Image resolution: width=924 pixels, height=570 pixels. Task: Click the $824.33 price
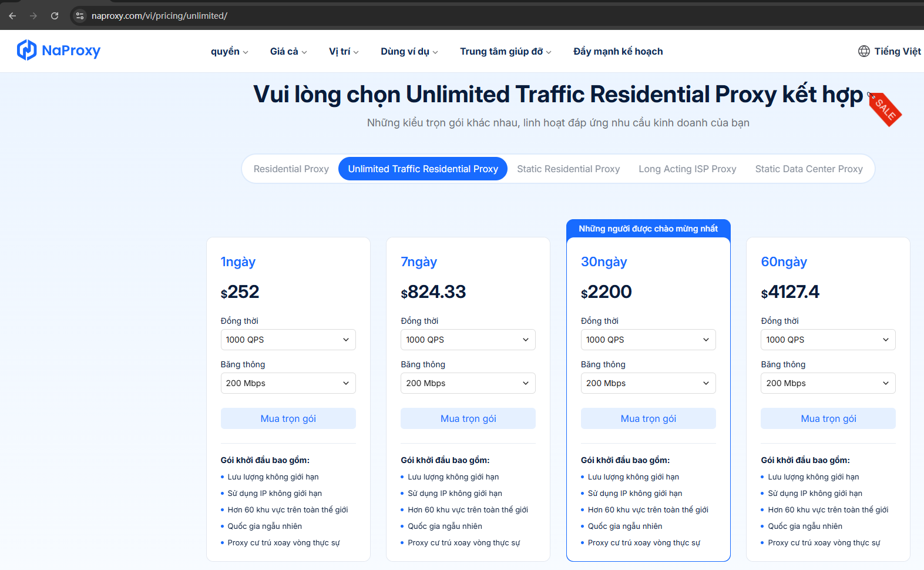click(x=434, y=292)
